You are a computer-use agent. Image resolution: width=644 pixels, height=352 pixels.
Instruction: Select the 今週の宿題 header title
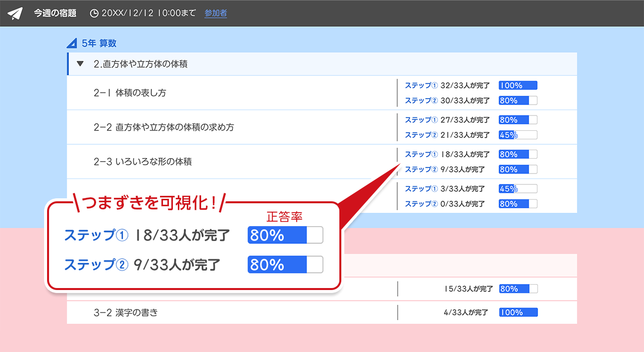click(55, 13)
